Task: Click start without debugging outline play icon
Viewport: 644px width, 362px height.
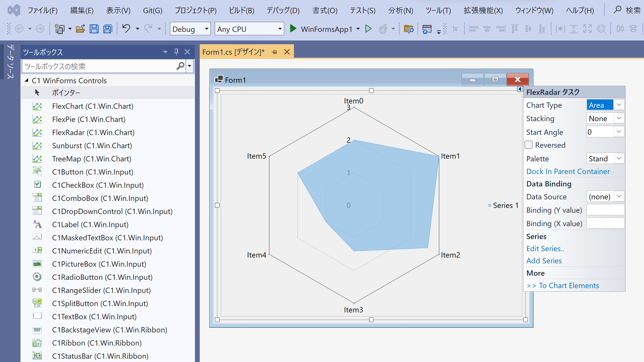Action: tap(369, 29)
